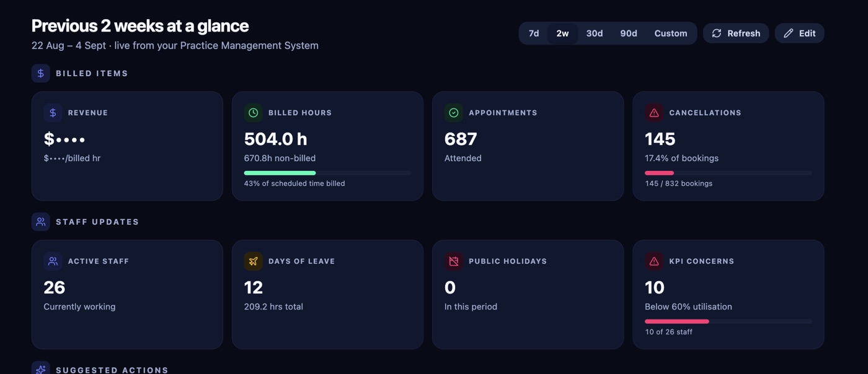Click the checkmark icon in Appointments card
Image resolution: width=868 pixels, height=374 pixels.
click(454, 113)
